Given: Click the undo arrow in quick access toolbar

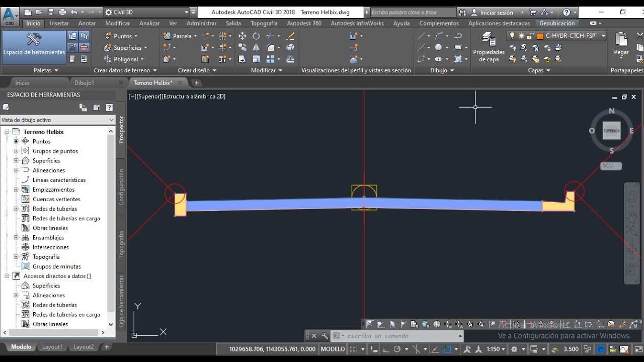Looking at the screenshot, I should tap(74, 12).
